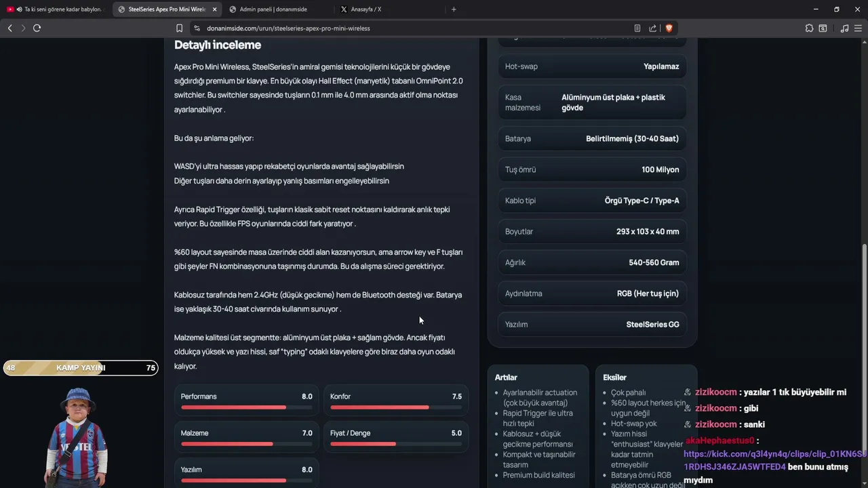Click the Malzeme 7.0 rating bar
Image resolution: width=868 pixels, height=488 pixels.
pyautogui.click(x=246, y=437)
